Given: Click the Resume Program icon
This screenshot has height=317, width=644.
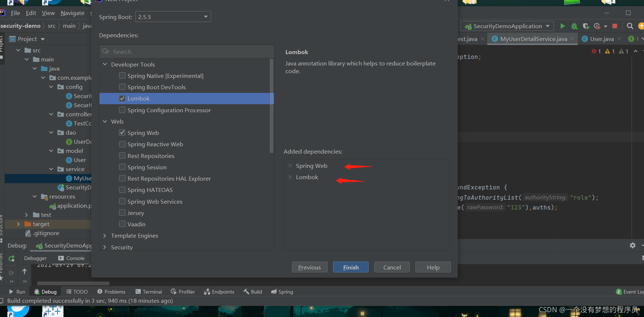Looking at the screenshot, I should pos(12,272).
